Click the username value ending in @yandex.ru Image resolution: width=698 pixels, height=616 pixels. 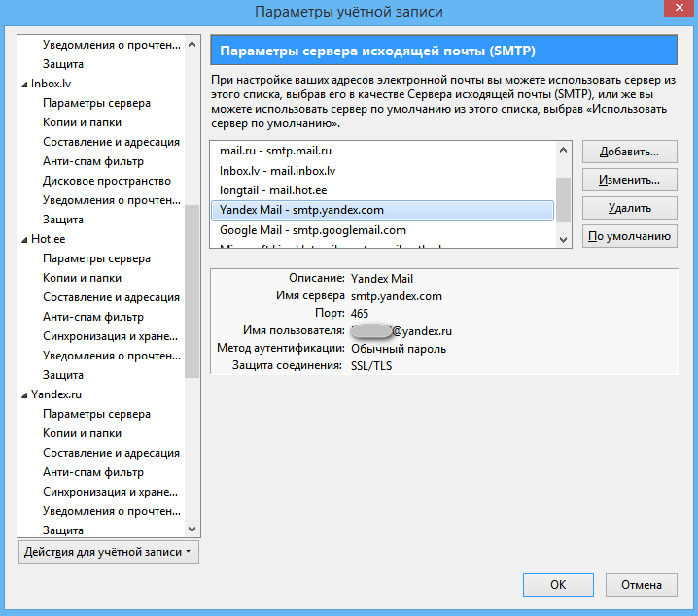click(401, 331)
